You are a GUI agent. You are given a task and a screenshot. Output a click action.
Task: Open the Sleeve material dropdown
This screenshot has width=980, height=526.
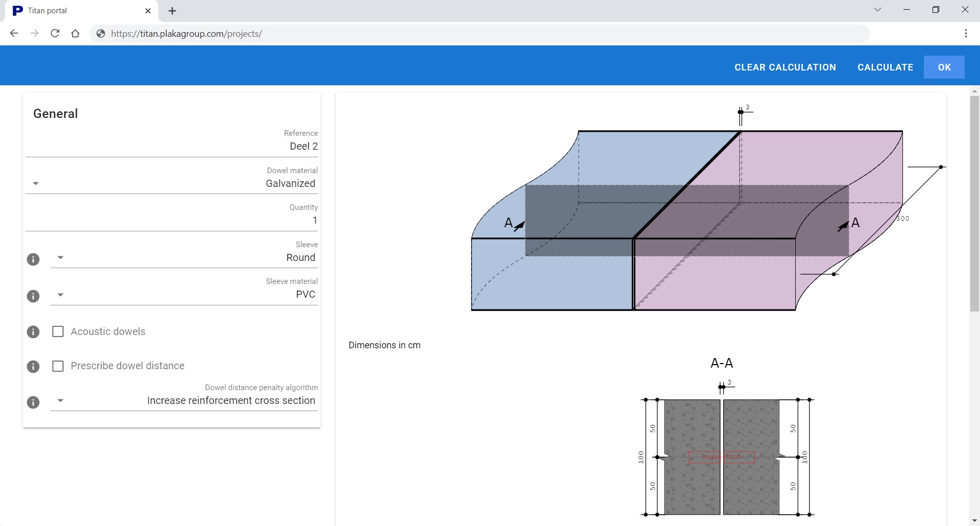click(x=61, y=295)
